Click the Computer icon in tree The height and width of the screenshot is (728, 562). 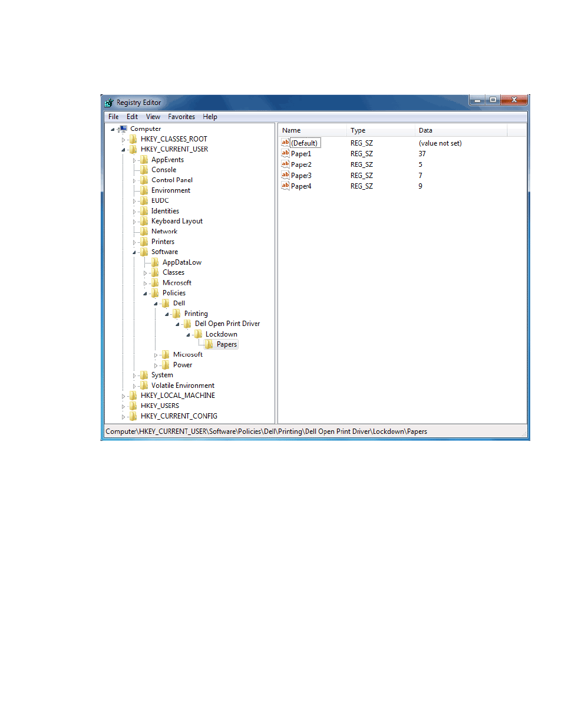tap(123, 129)
